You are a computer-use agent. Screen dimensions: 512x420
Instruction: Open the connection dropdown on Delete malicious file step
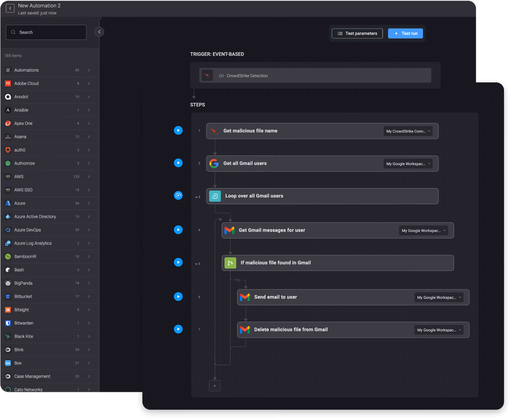pyautogui.click(x=439, y=330)
